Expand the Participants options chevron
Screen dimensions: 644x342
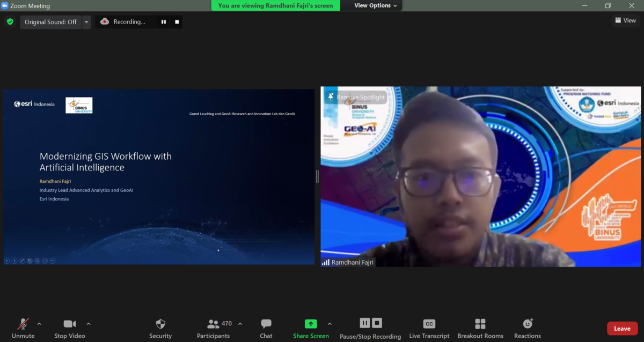[x=240, y=324]
